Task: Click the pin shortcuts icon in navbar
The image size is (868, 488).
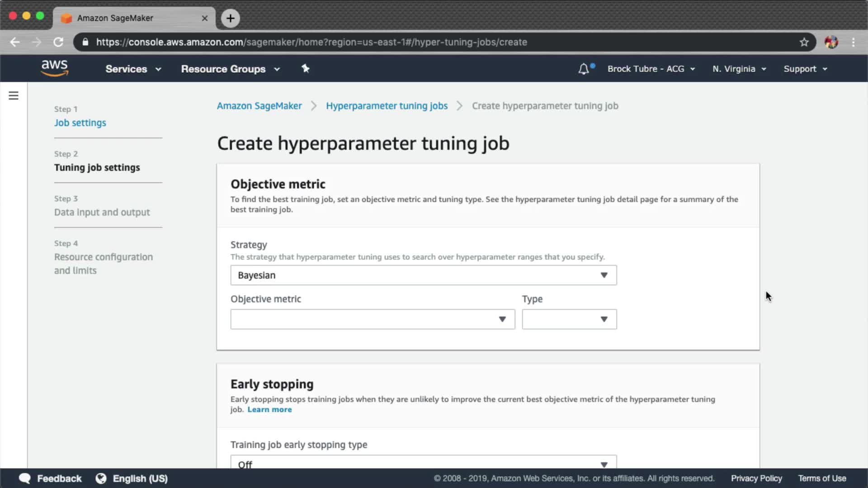Action: [x=306, y=69]
